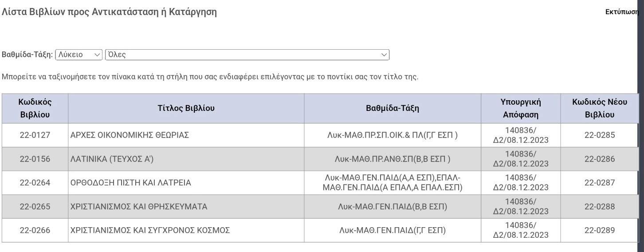Image resolution: width=644 pixels, height=252 pixels.
Task: Select ΧΡΙΣΤΙΑΝΙΣΜΟΣ ΚΑΙ ΘΡΗΣΚΕΥΜΑΤΑ title cell
Action: [139, 207]
